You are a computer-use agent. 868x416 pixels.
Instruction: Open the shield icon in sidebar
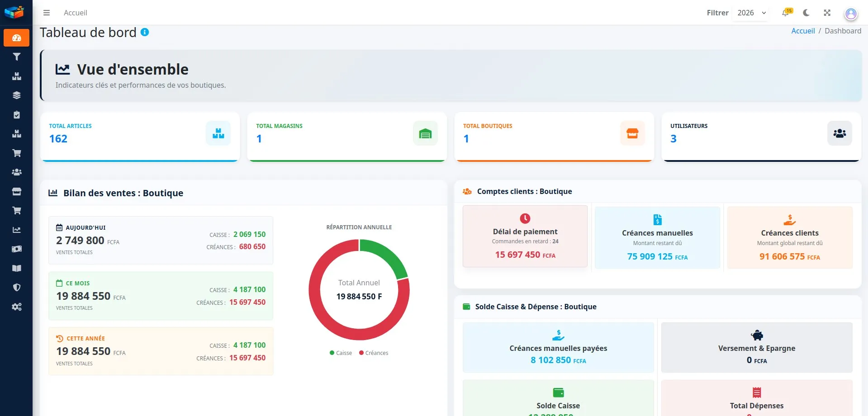[17, 288]
